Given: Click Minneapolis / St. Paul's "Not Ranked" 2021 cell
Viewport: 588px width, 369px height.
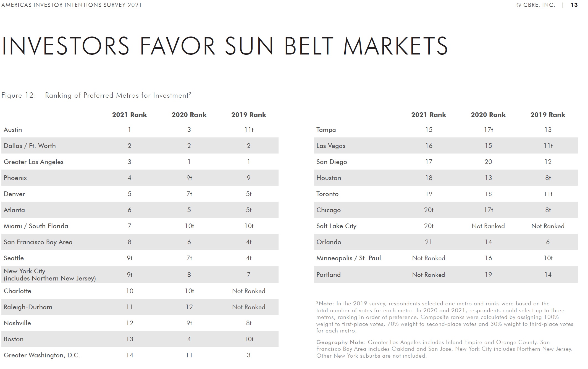Looking at the screenshot, I should pyautogui.click(x=428, y=258).
